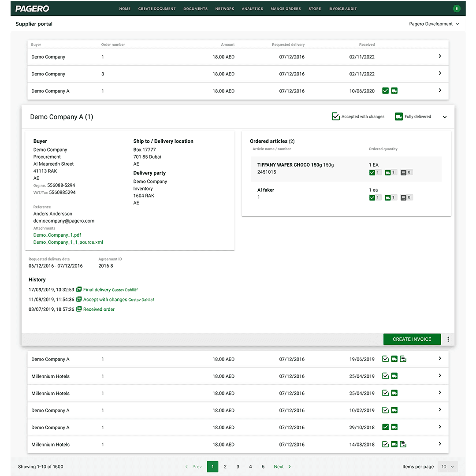The image size is (476, 476).
Task: Click accepted quantity icon for TIFFANY WAFER CHOCO
Action: [x=372, y=172]
